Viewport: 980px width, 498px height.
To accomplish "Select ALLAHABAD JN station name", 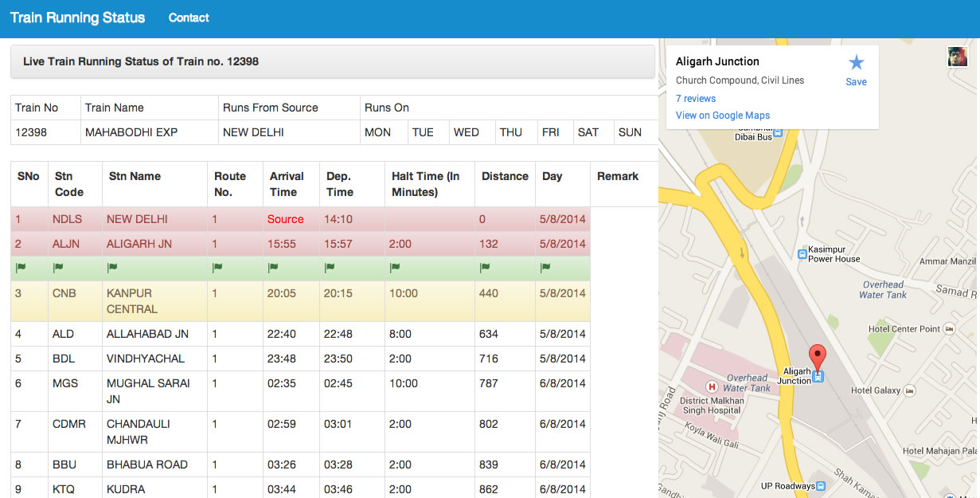I will (147, 334).
